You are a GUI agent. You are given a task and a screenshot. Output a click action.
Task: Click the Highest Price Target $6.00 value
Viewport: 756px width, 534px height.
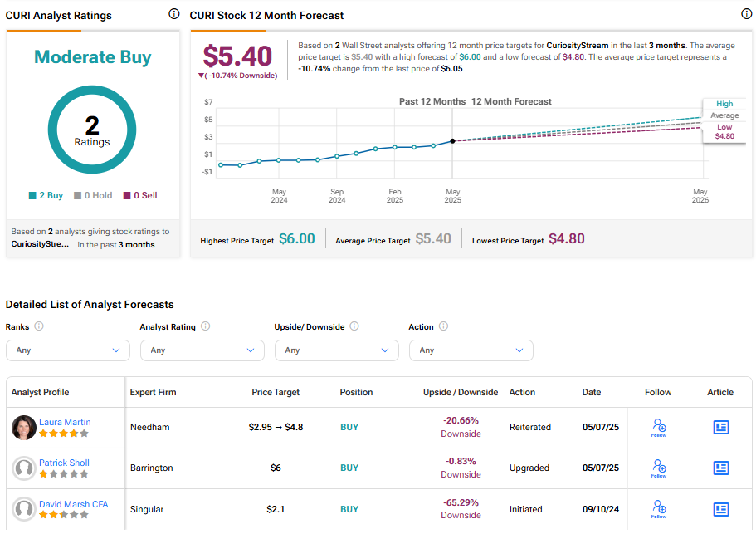point(297,238)
